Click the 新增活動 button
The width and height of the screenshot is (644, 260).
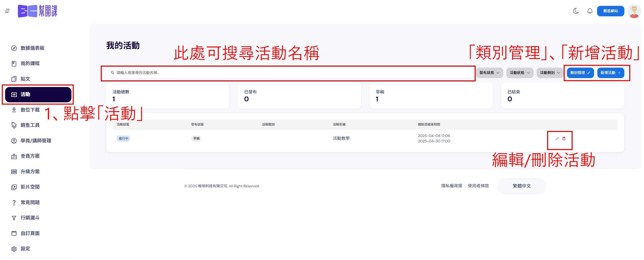[x=610, y=73]
